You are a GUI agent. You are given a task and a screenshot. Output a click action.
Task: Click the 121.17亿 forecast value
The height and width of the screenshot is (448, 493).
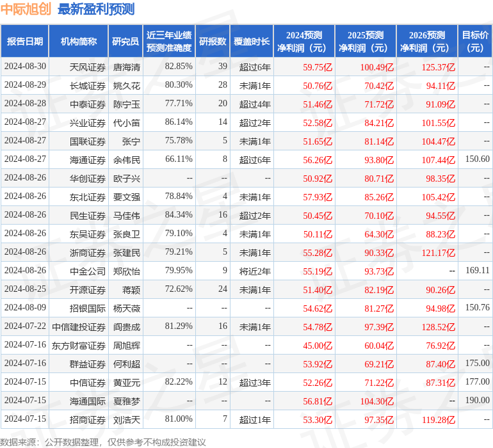[439, 252]
